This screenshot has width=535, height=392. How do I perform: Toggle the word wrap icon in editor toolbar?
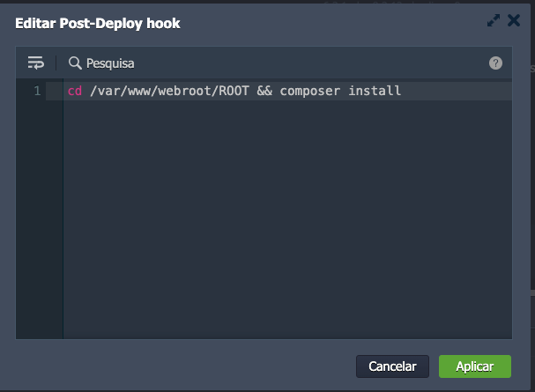click(35, 63)
